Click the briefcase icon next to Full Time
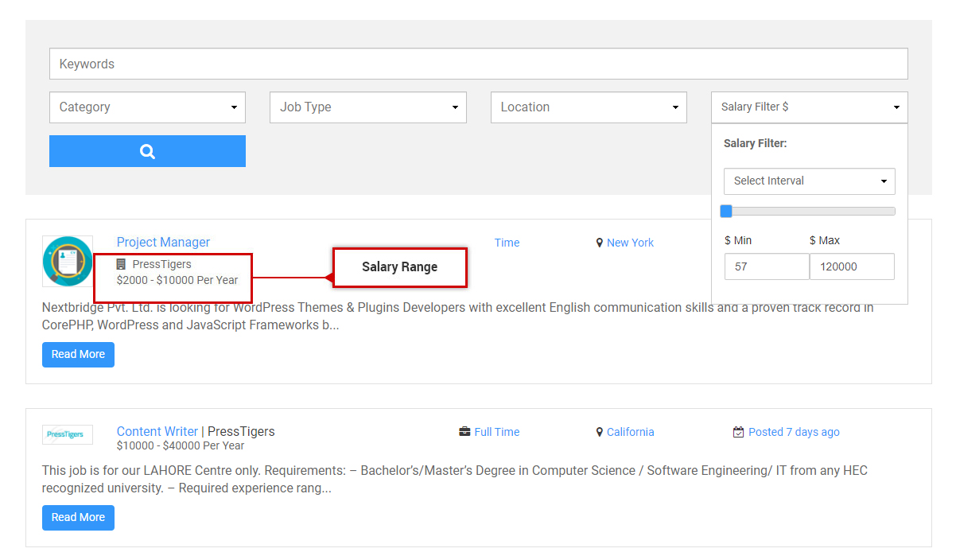This screenshot has width=956, height=560. 464,431
